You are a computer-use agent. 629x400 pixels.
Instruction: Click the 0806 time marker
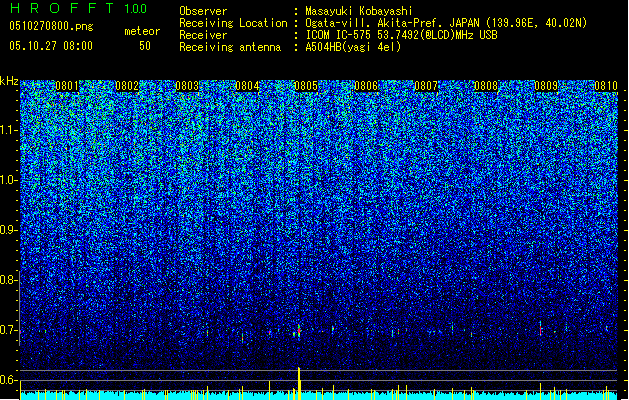pyautogui.click(x=366, y=86)
